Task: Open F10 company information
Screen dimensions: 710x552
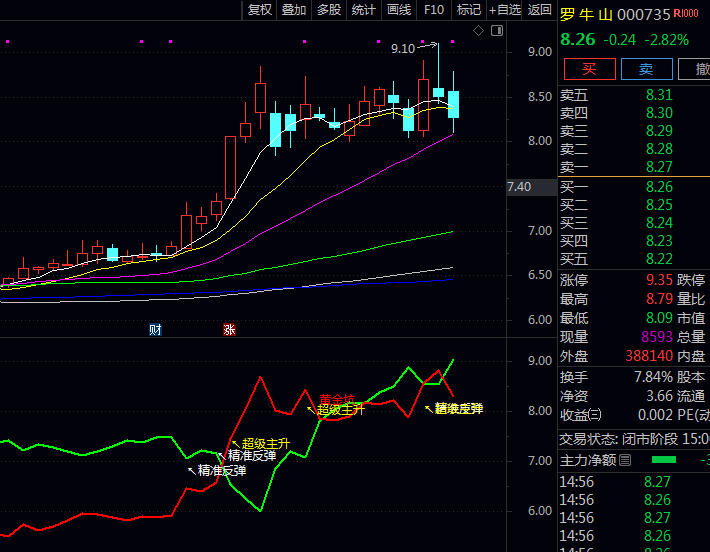Action: (434, 10)
